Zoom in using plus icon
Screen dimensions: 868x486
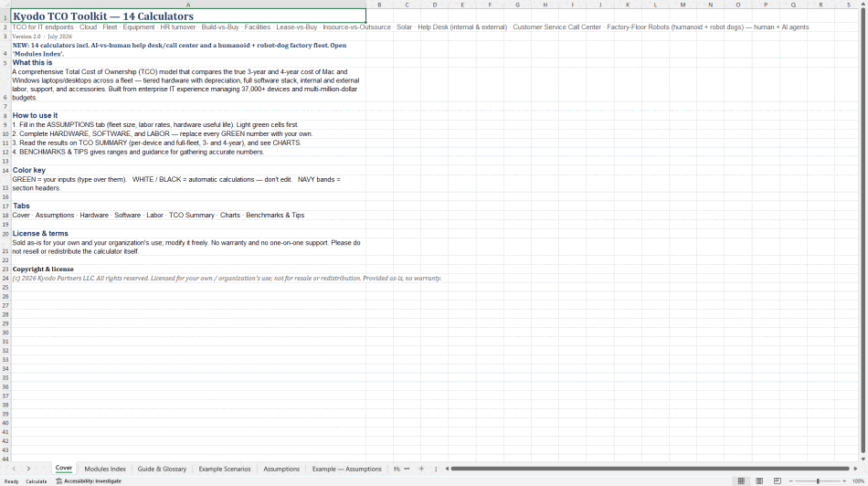pyautogui.click(x=844, y=481)
